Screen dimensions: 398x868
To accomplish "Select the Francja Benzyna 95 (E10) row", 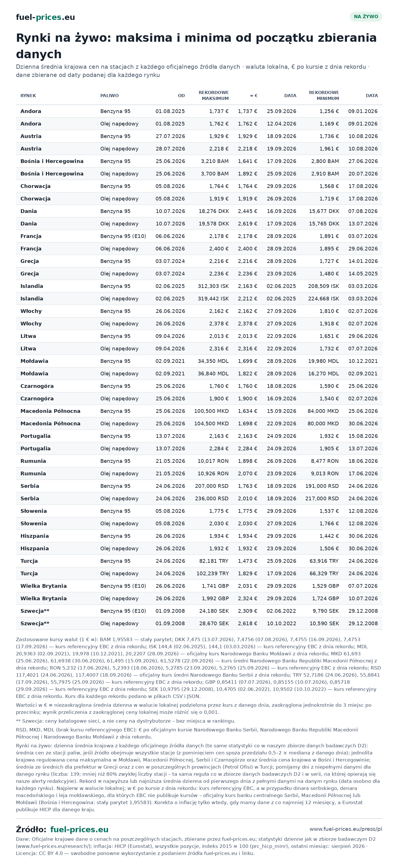I will point(199,236).
